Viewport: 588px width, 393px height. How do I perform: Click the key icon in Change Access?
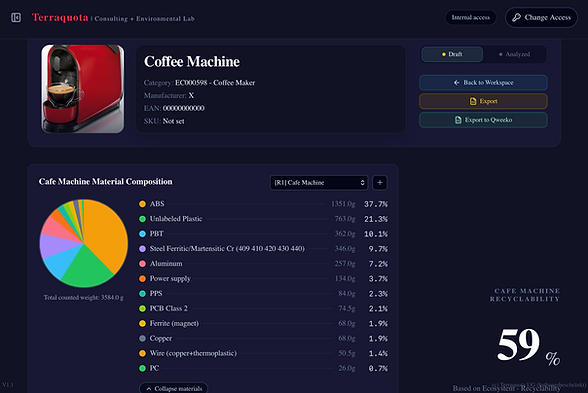[516, 18]
